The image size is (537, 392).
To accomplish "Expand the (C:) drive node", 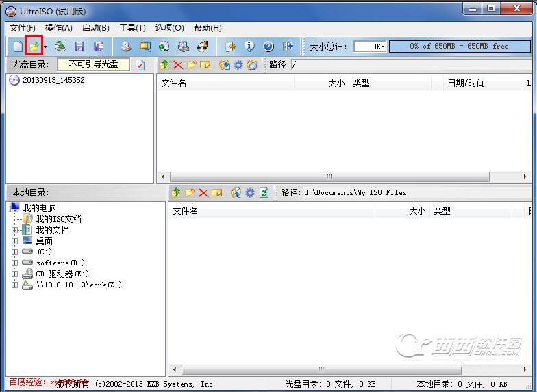I will coord(14,252).
